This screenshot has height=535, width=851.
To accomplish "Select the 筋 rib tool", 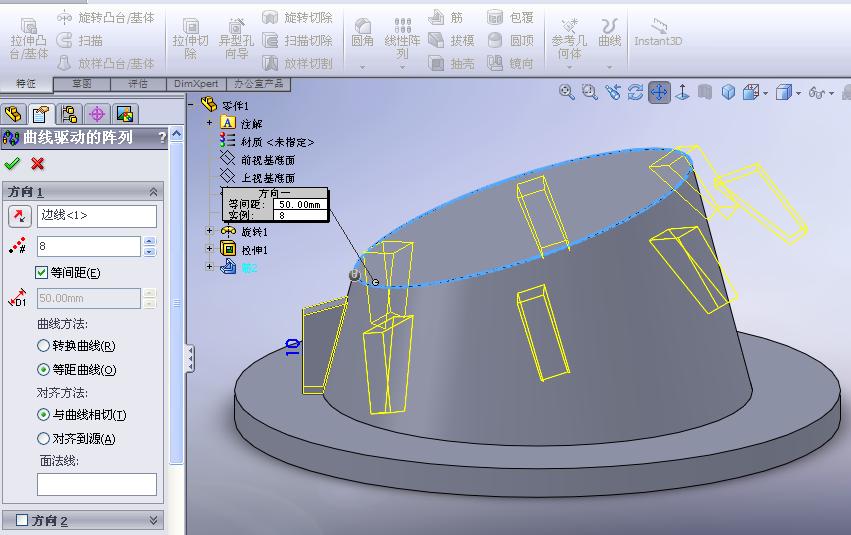I will click(446, 18).
